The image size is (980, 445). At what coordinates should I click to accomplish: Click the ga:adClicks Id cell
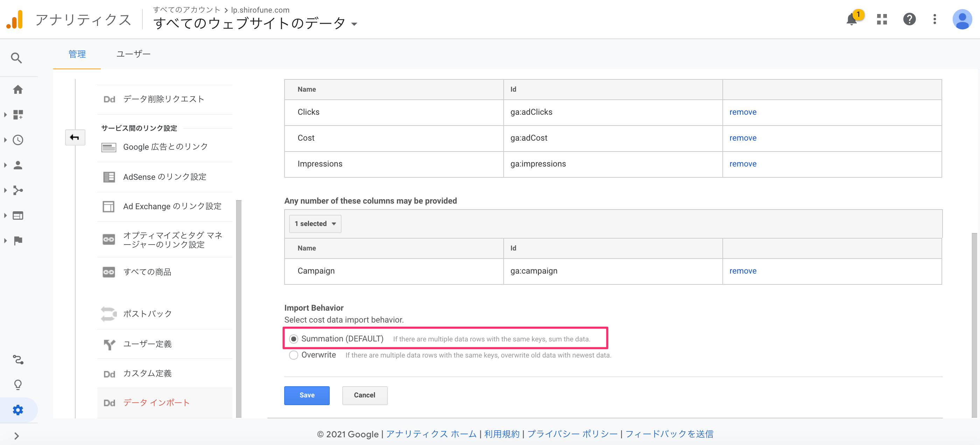(x=612, y=113)
